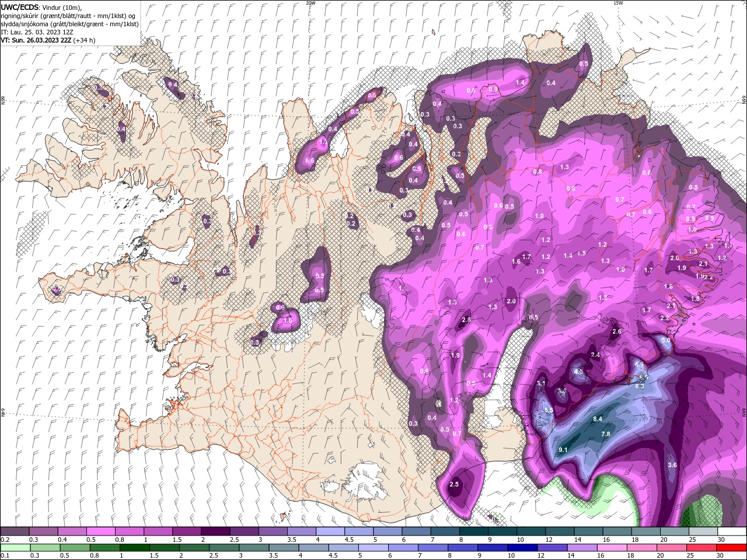This screenshot has height=560, width=747.
Task: Click the rain scale swatch between 1 and 1.5
Action: coord(134,548)
